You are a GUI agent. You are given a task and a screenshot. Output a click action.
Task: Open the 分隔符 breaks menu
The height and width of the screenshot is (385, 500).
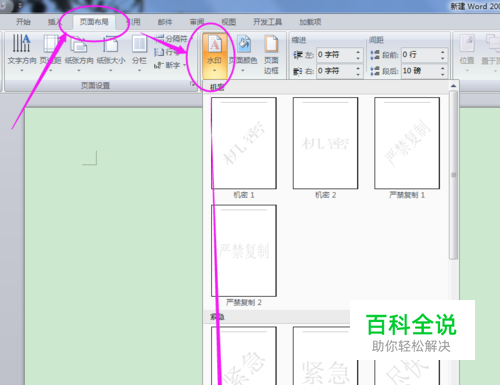coord(173,39)
